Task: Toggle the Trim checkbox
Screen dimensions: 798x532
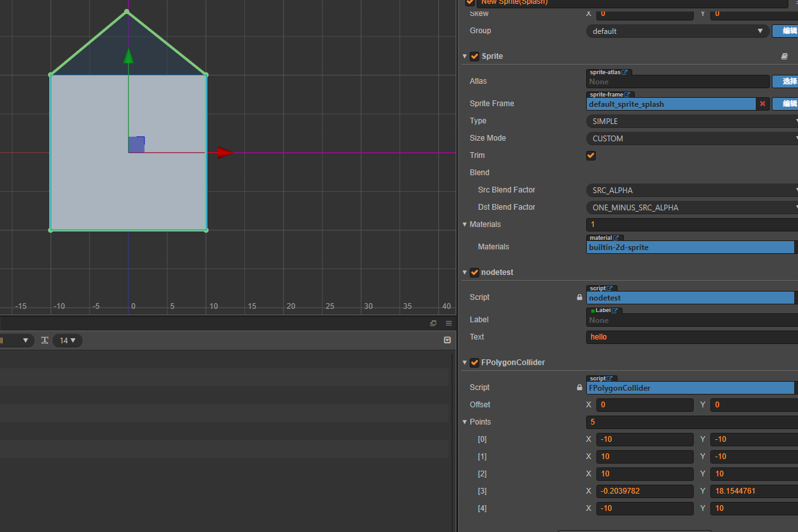Action: click(x=591, y=155)
